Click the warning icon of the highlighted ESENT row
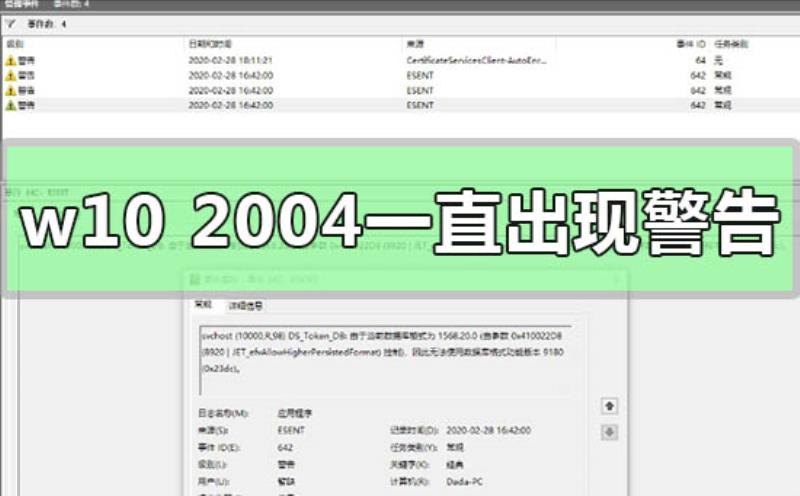The image size is (800, 496). pos(11,106)
